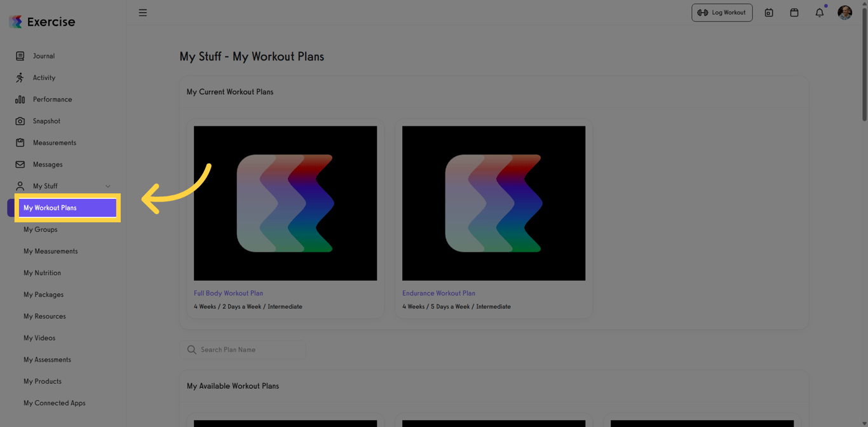Image resolution: width=868 pixels, height=427 pixels.
Task: Open the user profile avatar
Action: (844, 12)
